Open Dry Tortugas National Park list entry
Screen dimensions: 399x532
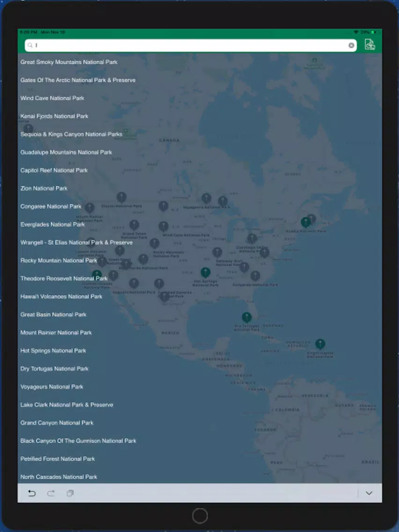click(x=54, y=369)
